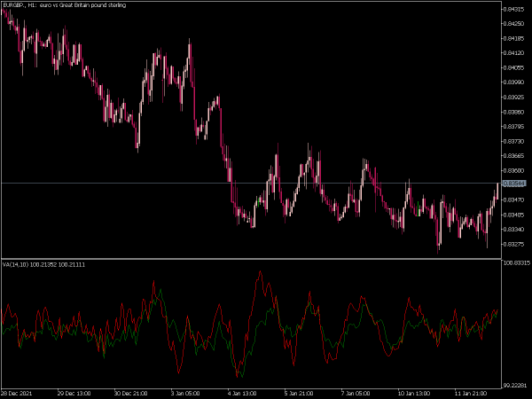This screenshot has height=399, width=532.
Task: Click the indicator scale maximum 100.83315
Action: point(517,263)
